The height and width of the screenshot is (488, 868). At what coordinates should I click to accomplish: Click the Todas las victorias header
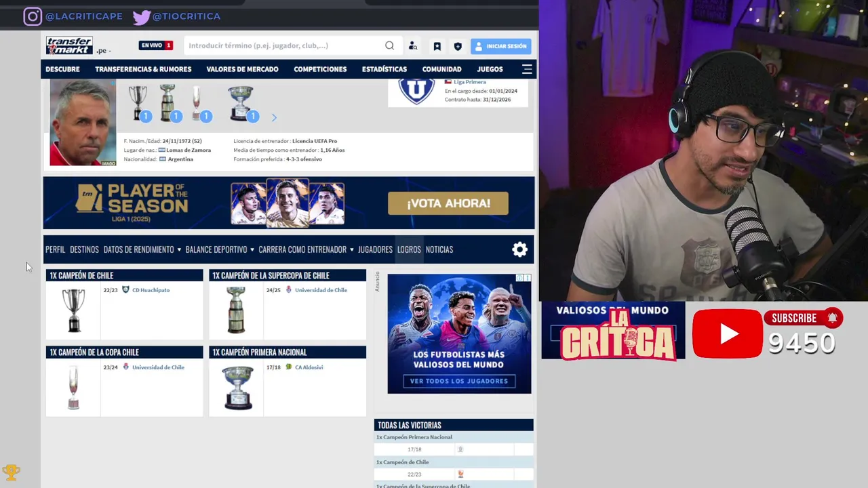pyautogui.click(x=454, y=425)
